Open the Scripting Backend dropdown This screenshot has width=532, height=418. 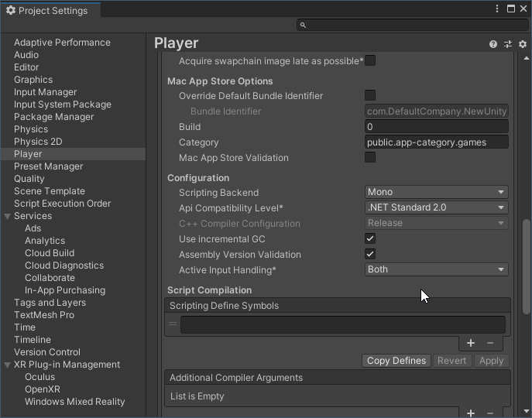click(x=436, y=192)
